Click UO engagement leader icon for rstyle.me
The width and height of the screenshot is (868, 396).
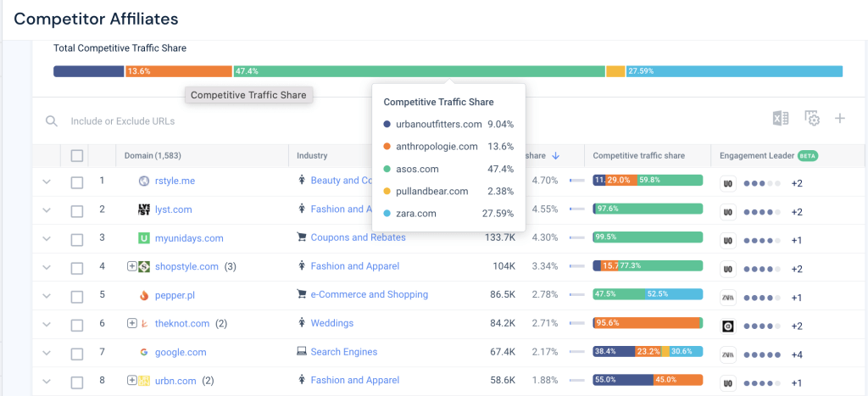click(x=728, y=183)
